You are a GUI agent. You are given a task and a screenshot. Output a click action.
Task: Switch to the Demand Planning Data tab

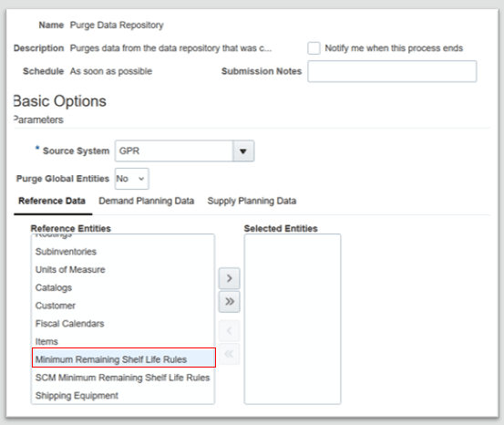click(x=146, y=201)
